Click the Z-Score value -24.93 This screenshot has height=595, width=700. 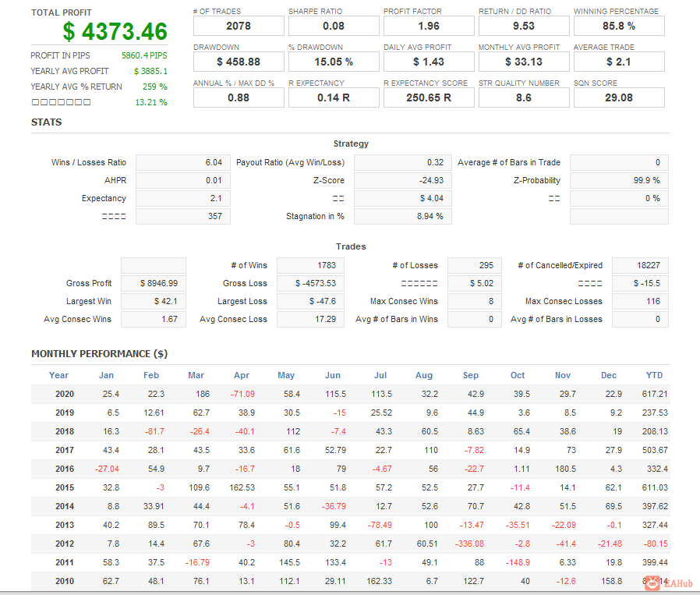[403, 180]
